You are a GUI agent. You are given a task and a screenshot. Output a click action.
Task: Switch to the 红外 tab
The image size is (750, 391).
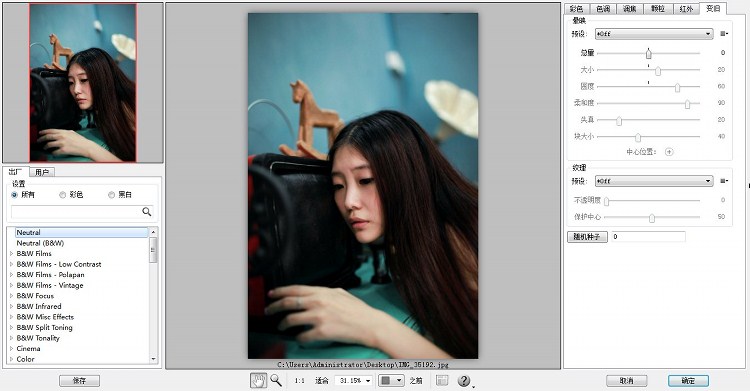click(x=686, y=9)
